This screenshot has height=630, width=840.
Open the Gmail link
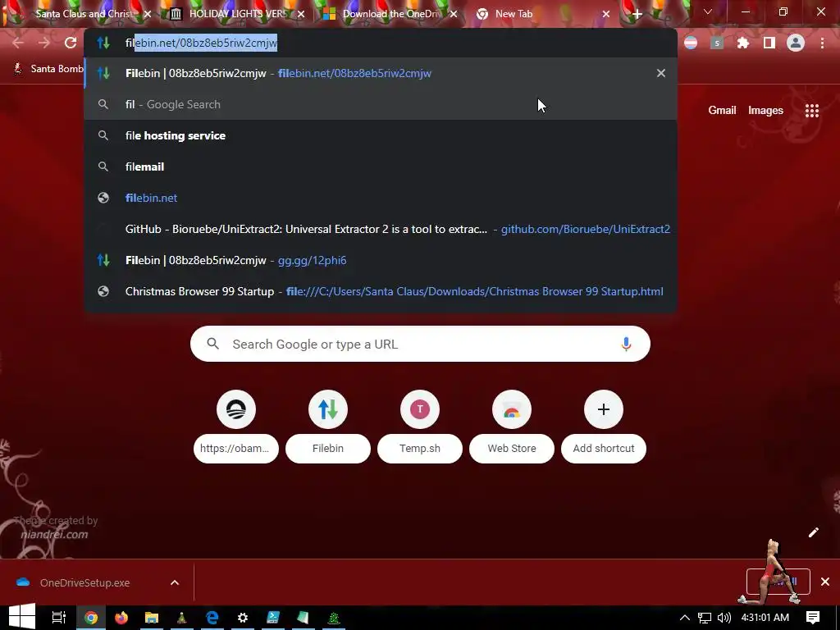[x=722, y=111]
